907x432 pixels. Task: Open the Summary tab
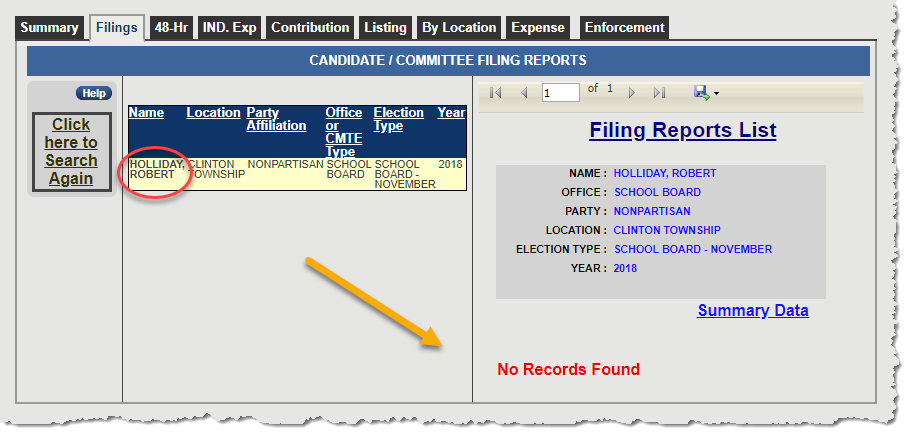tap(50, 28)
